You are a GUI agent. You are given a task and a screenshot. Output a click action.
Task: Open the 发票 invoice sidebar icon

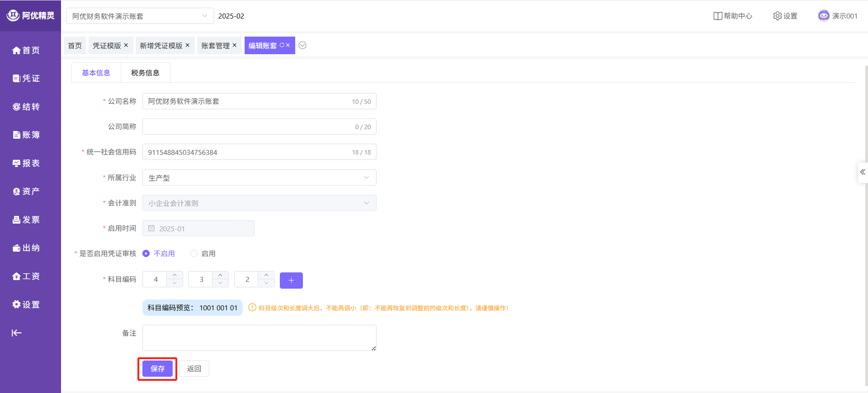pos(16,220)
